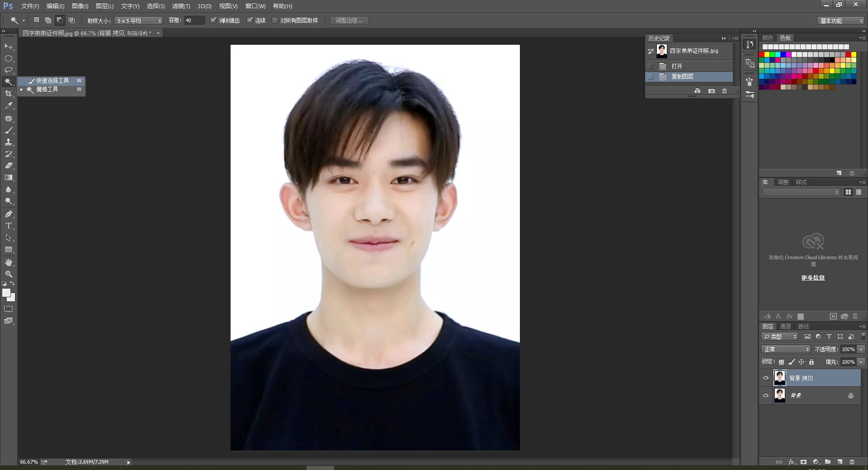Image resolution: width=868 pixels, height=470 pixels.
Task: Select the Clone Stamp tool
Action: coord(9,142)
